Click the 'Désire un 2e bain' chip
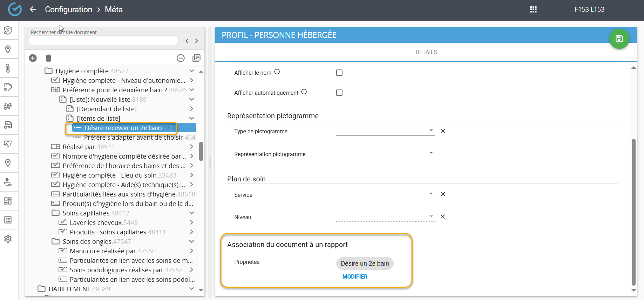Image resolution: width=644 pixels, height=300 pixels. [365, 264]
